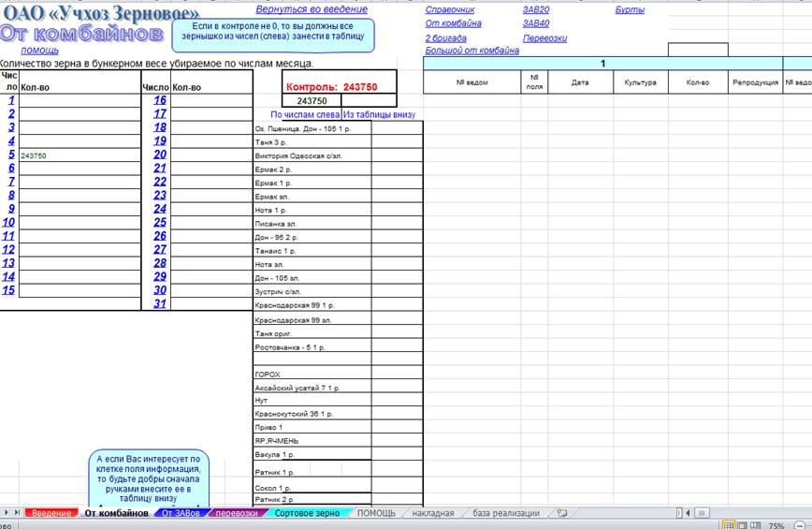This screenshot has width=812, height=529.
Task: Select the накладная sheet tab
Action: tap(433, 513)
